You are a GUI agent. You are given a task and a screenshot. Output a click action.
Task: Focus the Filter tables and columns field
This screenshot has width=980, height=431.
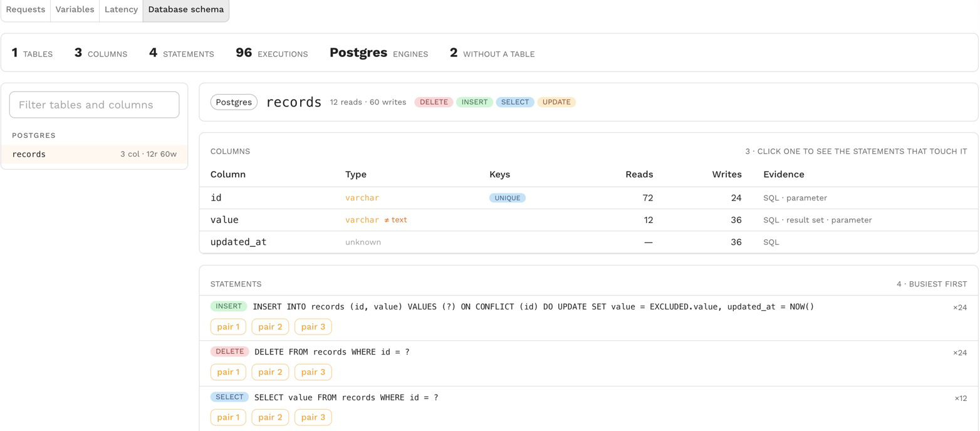tap(94, 105)
